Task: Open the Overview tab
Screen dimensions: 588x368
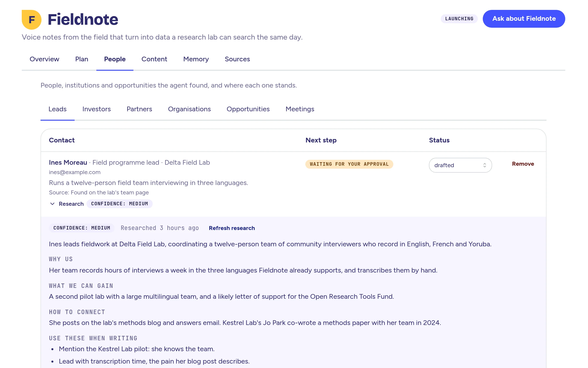Action: 44,59
